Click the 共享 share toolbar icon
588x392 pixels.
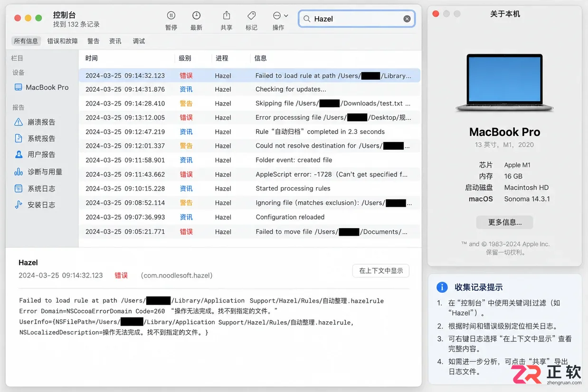(x=227, y=16)
